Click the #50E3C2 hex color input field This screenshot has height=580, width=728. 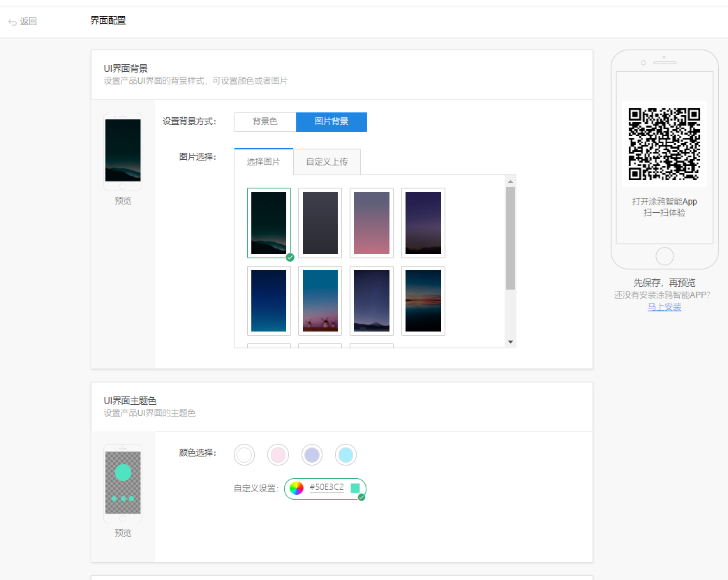tap(327, 488)
